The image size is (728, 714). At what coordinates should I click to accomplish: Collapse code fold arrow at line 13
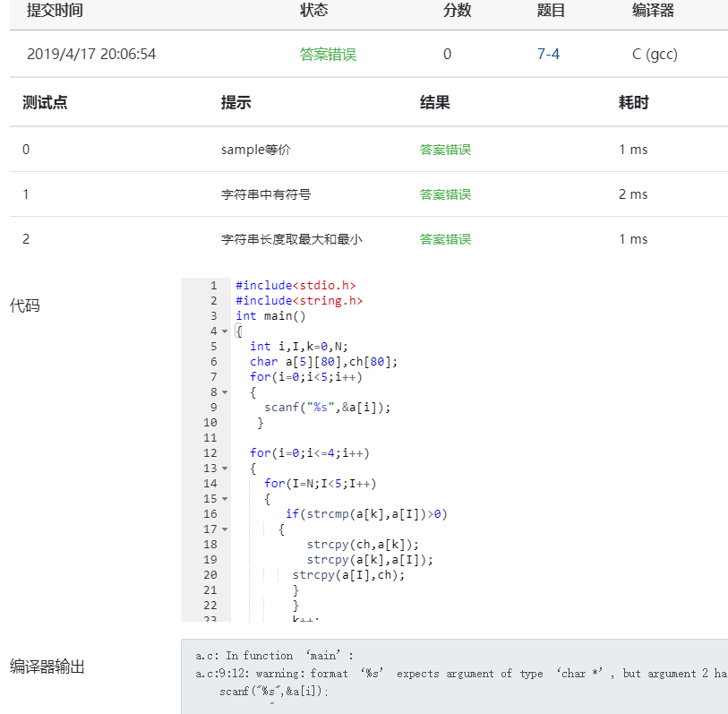(225, 469)
